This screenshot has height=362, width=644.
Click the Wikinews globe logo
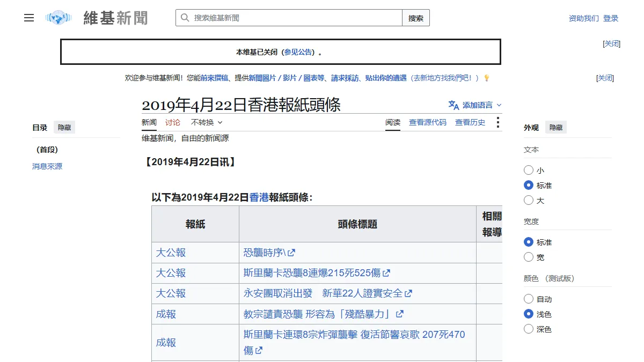[58, 18]
